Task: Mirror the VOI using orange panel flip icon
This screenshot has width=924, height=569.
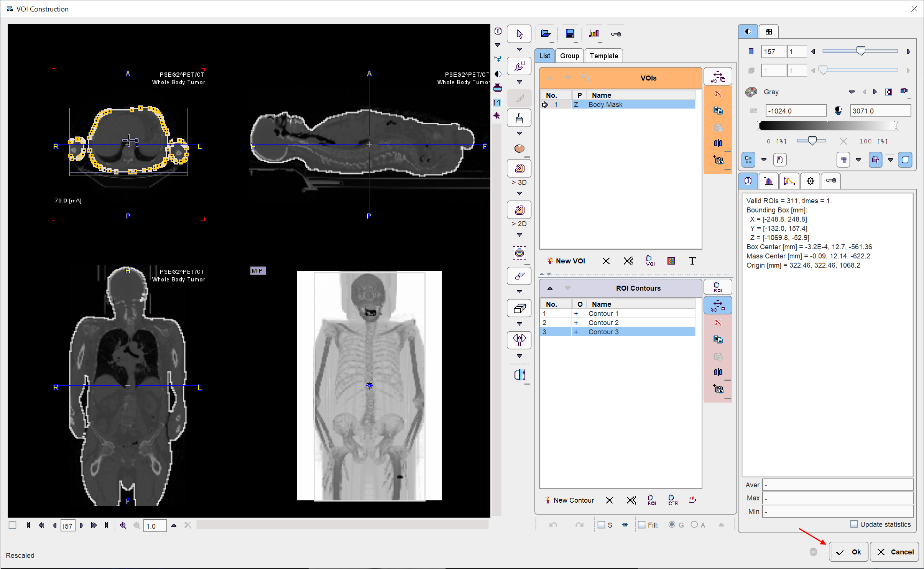Action: (718, 143)
